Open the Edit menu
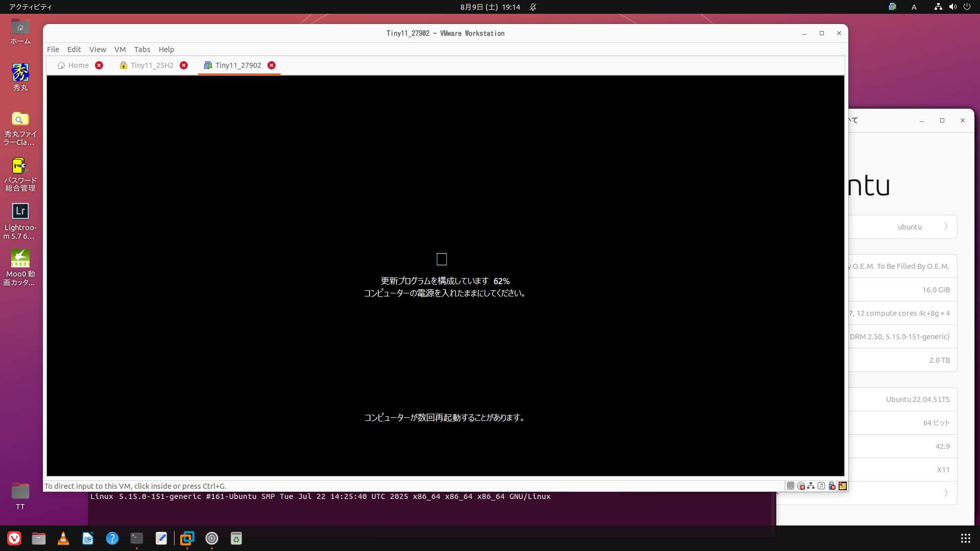 [x=74, y=49]
